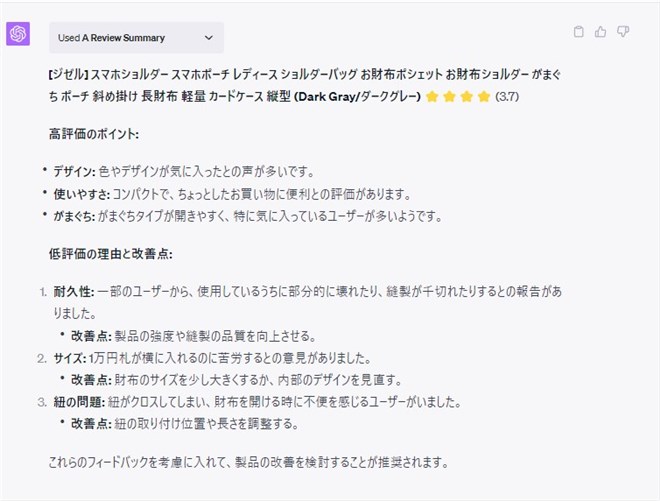Viewport: 660px width, 501px height.
Task: Mark the response with thumbs down
Action: tap(623, 32)
